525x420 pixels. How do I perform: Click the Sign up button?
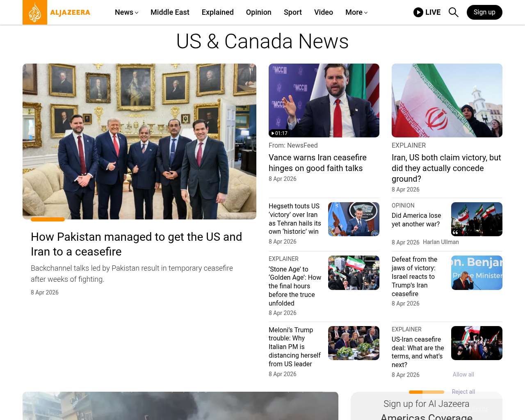(x=484, y=12)
